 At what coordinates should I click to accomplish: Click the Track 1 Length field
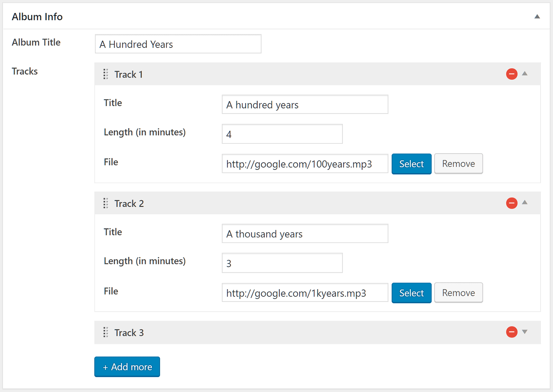tap(282, 134)
